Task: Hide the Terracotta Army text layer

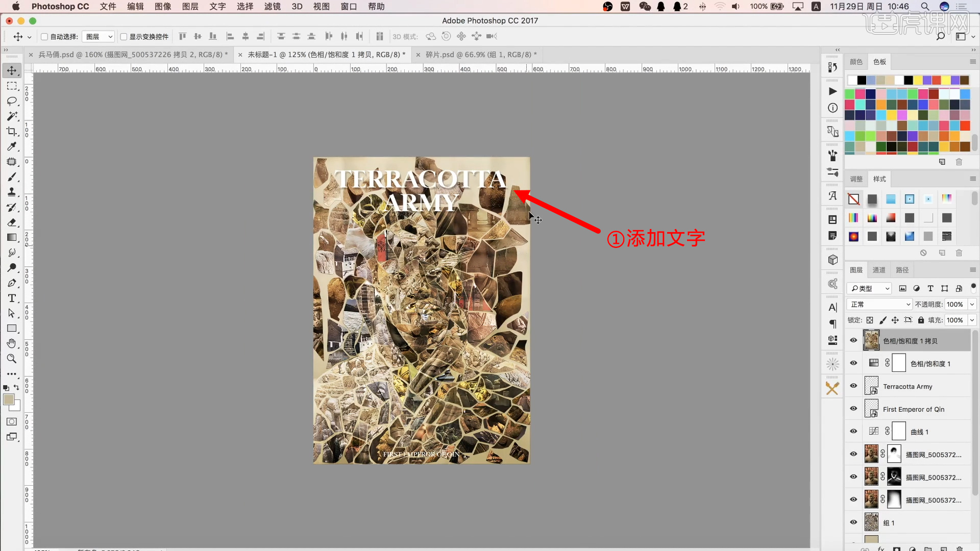Action: (x=853, y=386)
